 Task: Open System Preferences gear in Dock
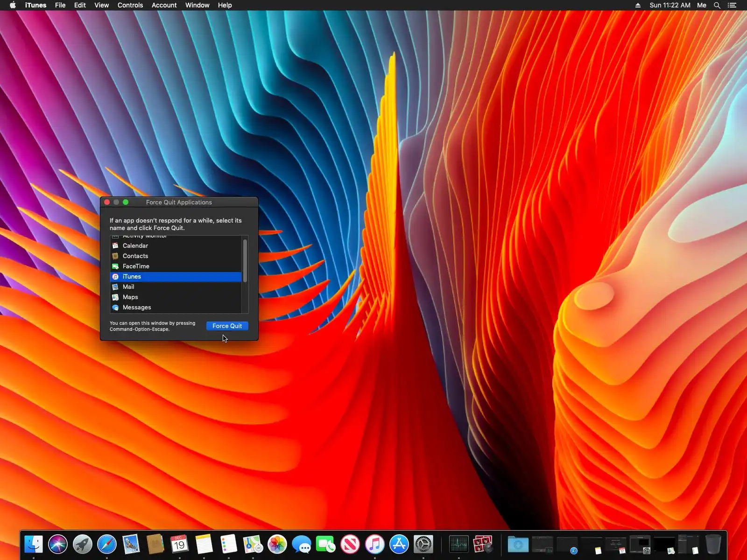423,544
